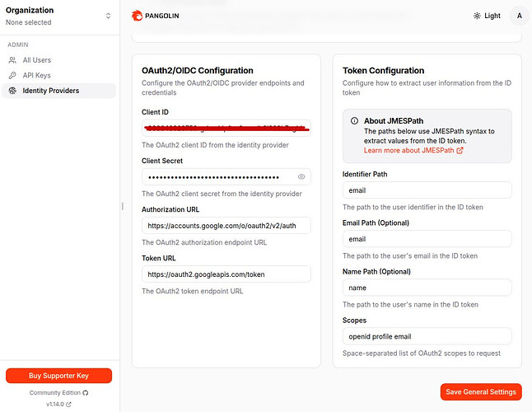
Task: Open the user avatar menu
Action: pos(517,16)
